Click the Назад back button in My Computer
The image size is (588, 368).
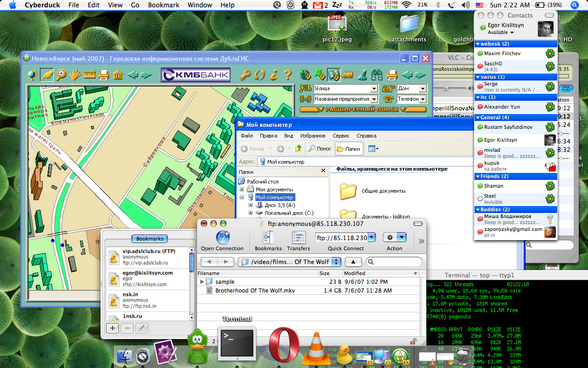pyautogui.click(x=253, y=149)
